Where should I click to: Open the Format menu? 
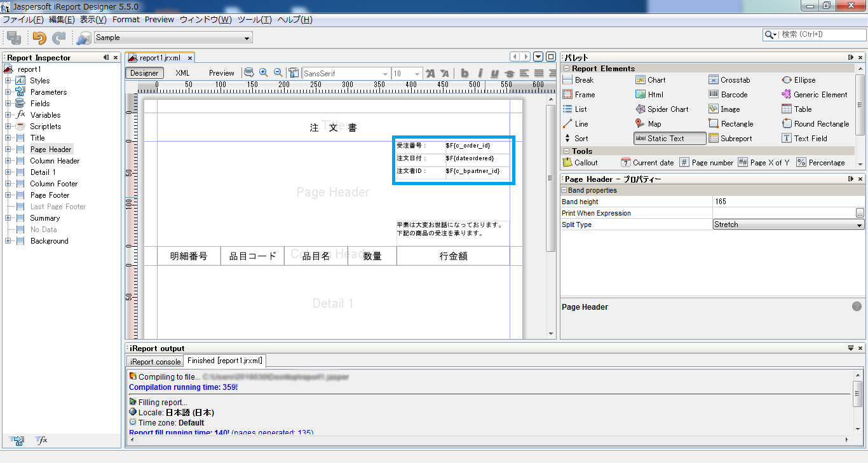pos(126,19)
